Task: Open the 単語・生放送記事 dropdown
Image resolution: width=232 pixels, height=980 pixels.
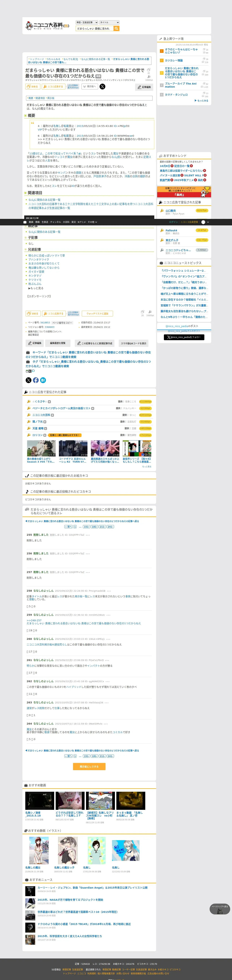Action: [x=87, y=22]
